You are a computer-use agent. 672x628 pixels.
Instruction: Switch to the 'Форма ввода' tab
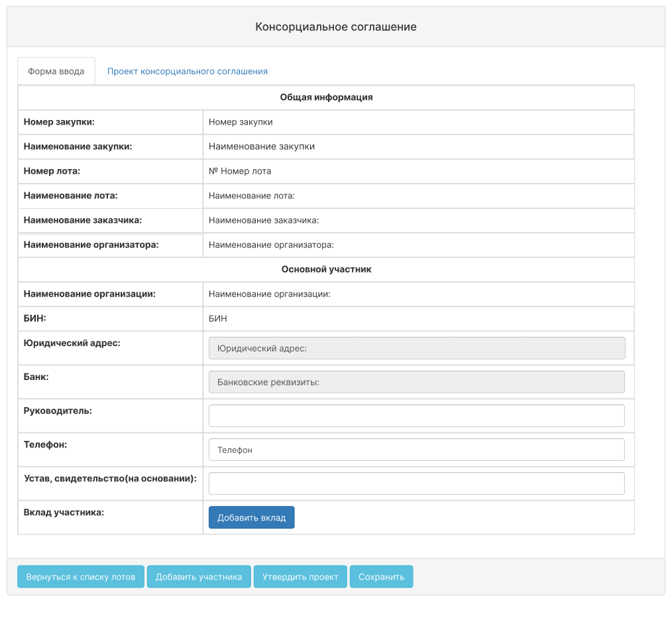click(56, 71)
